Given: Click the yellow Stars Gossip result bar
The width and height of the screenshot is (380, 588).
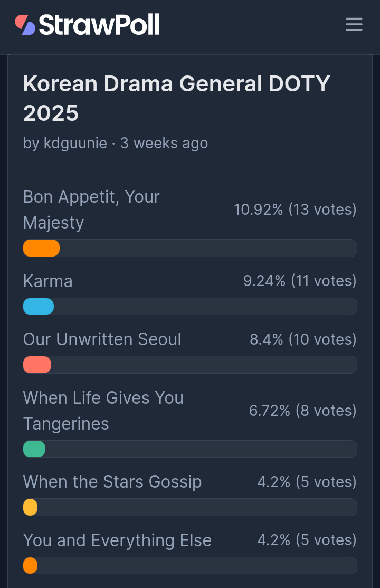Looking at the screenshot, I should 31,507.
